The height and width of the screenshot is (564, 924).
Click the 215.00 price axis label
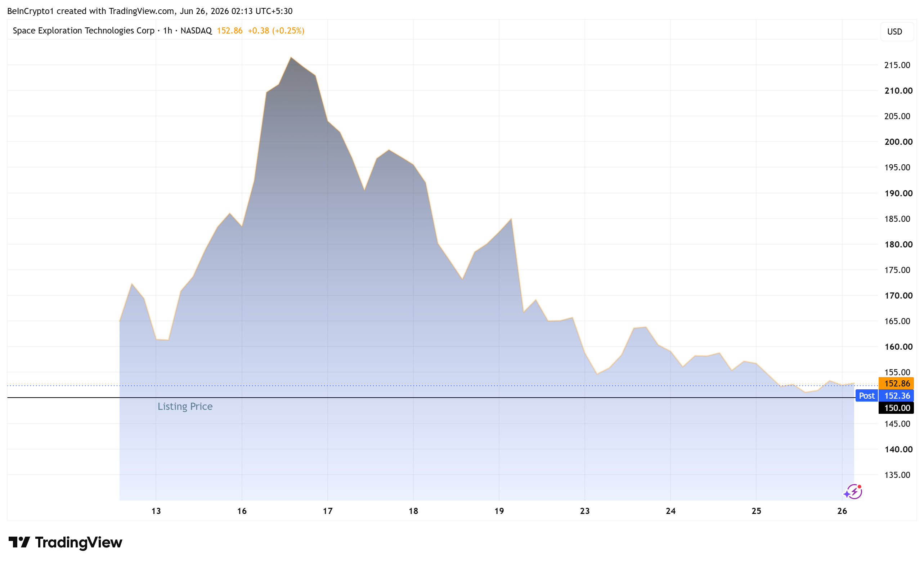pyautogui.click(x=897, y=65)
